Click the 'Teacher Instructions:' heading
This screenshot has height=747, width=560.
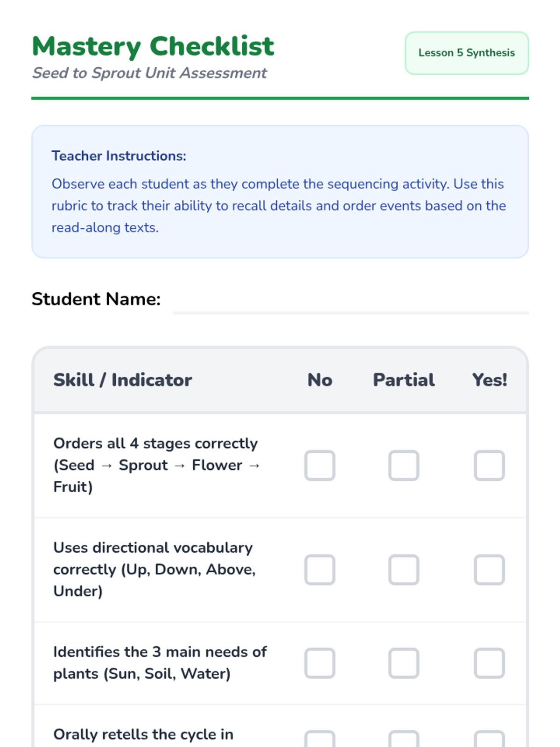[119, 156]
